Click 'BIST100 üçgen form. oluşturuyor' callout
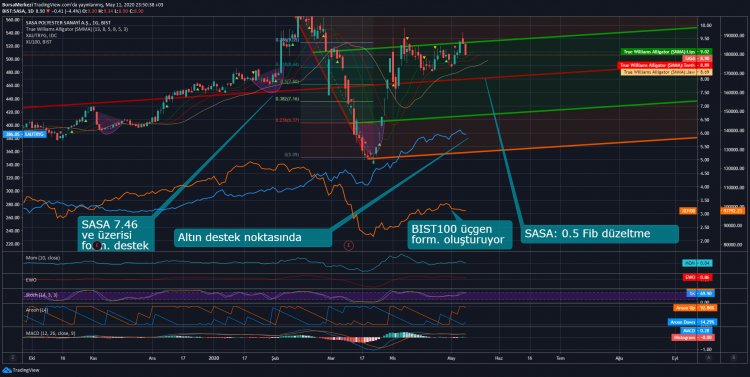This screenshot has width=750, height=377. (460, 234)
